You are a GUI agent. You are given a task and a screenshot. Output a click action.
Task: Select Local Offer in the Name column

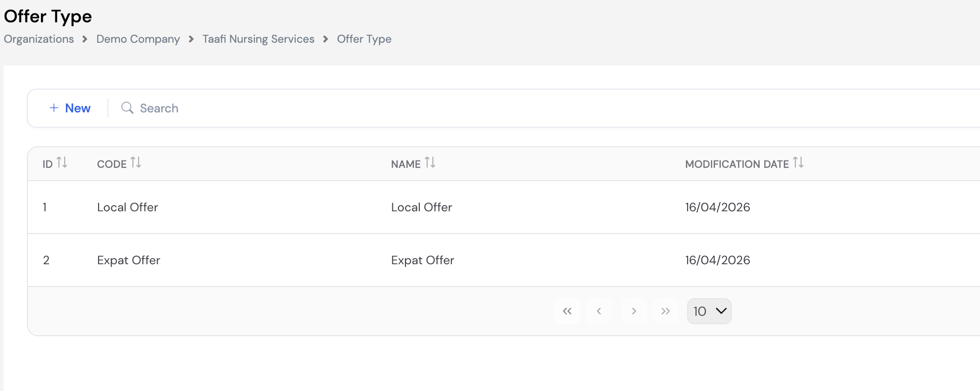422,207
